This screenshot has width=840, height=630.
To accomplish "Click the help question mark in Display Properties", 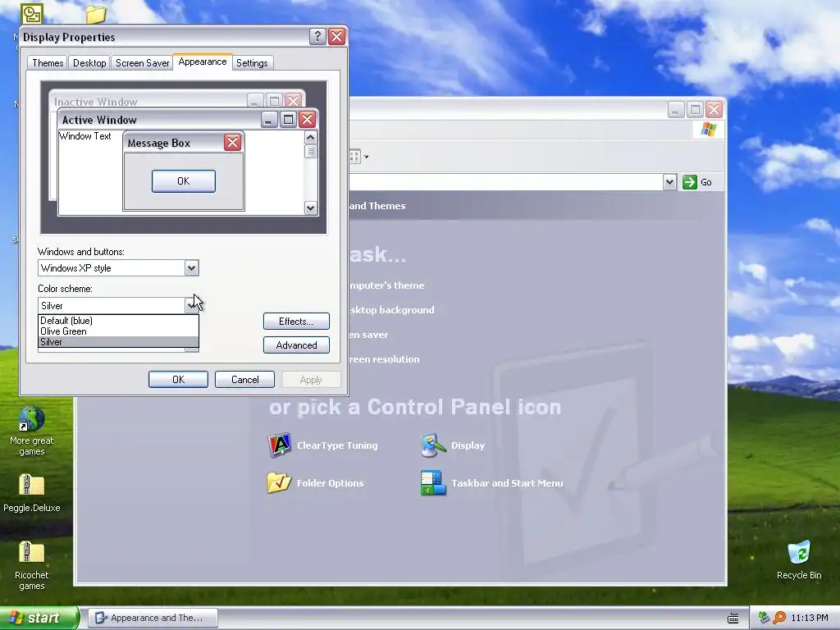I will coord(317,36).
